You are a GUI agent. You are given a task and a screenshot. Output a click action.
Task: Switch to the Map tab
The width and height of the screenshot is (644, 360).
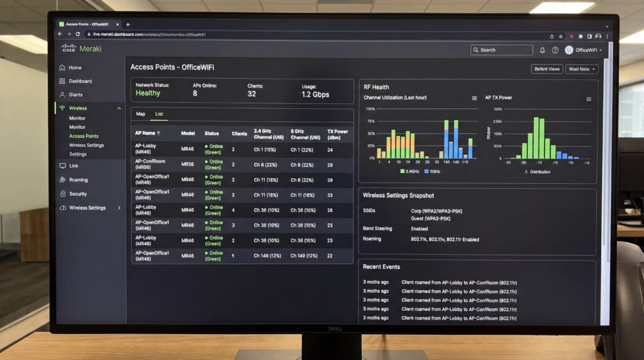click(140, 114)
